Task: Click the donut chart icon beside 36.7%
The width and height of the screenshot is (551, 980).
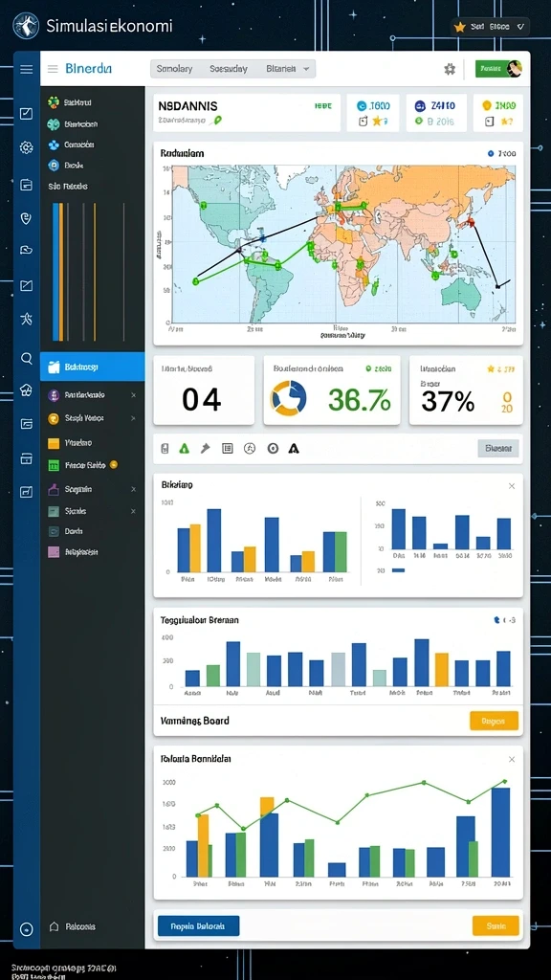Action: (288, 398)
